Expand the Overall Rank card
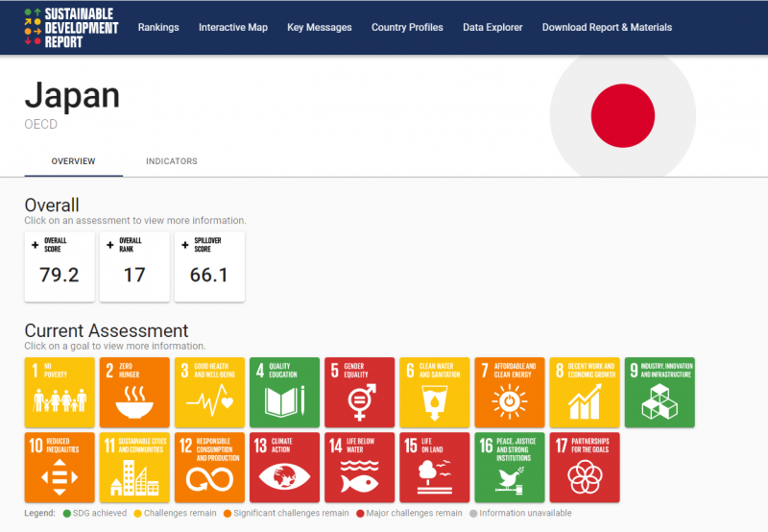The height and width of the screenshot is (532, 768). pos(134,267)
